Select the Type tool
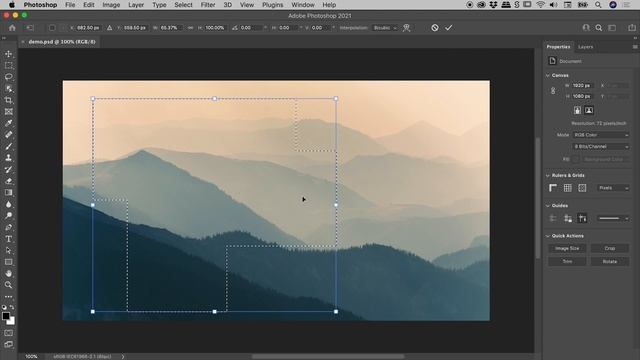 tap(9, 239)
